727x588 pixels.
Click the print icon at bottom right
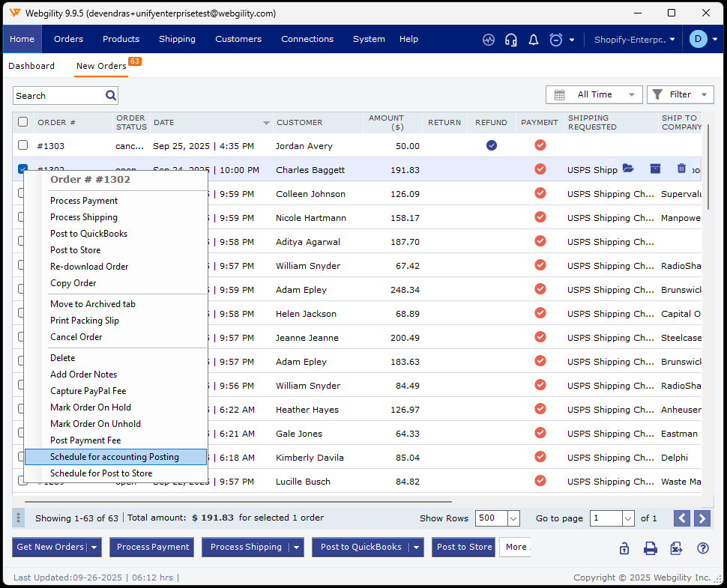[651, 548]
